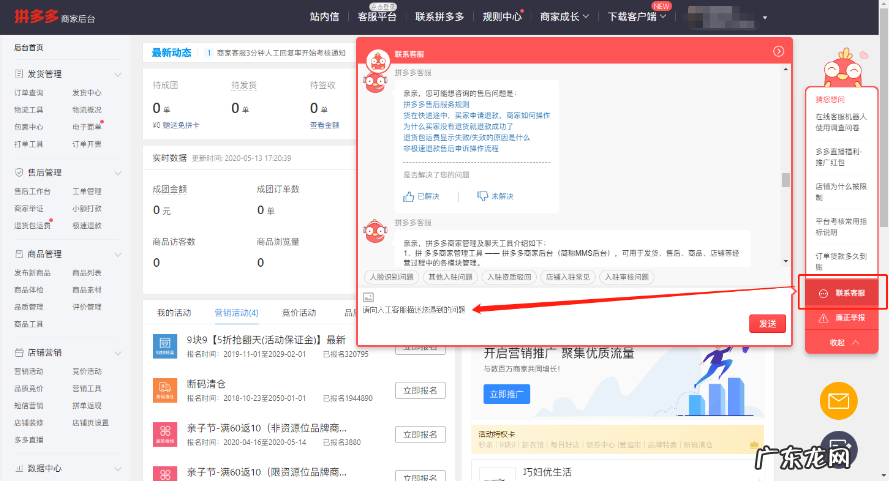This screenshot has height=487, width=889.
Task: Click the orange mail envelope floating button
Action: coord(839,401)
